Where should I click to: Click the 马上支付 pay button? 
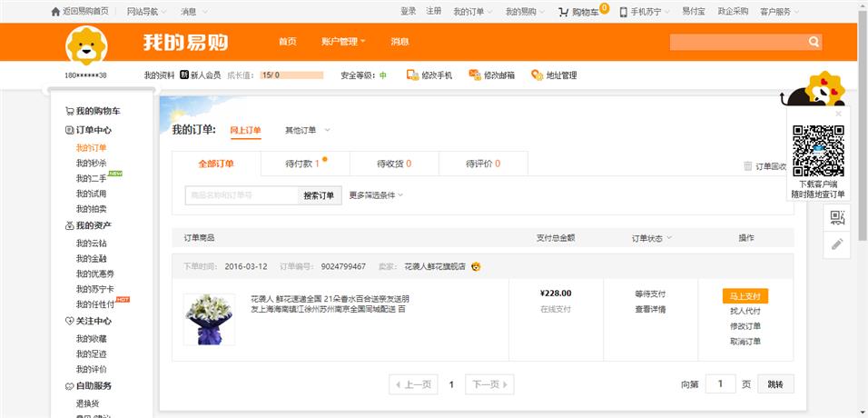point(745,296)
